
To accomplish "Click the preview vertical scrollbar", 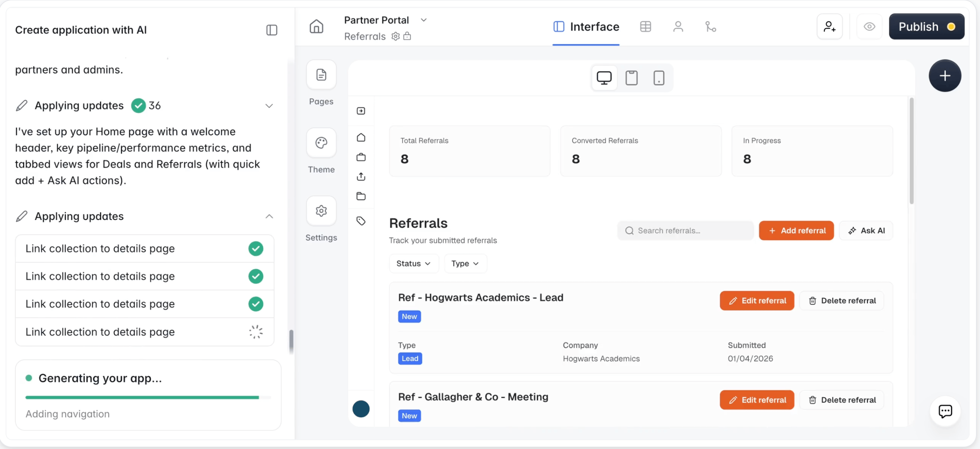I will pos(911,151).
